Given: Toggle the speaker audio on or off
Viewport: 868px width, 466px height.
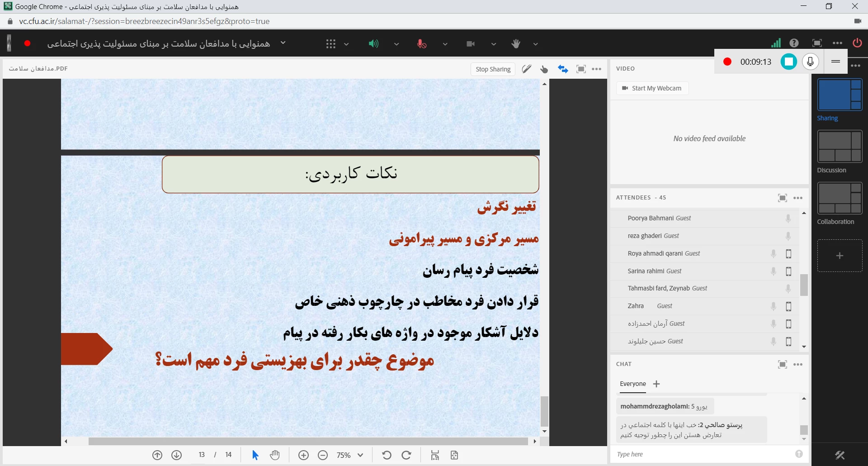Looking at the screenshot, I should pos(373,44).
